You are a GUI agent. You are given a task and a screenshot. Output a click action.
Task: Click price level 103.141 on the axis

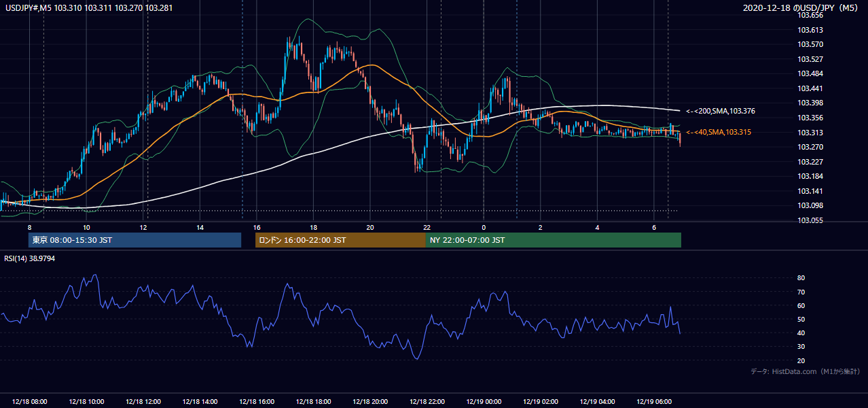[x=811, y=191]
